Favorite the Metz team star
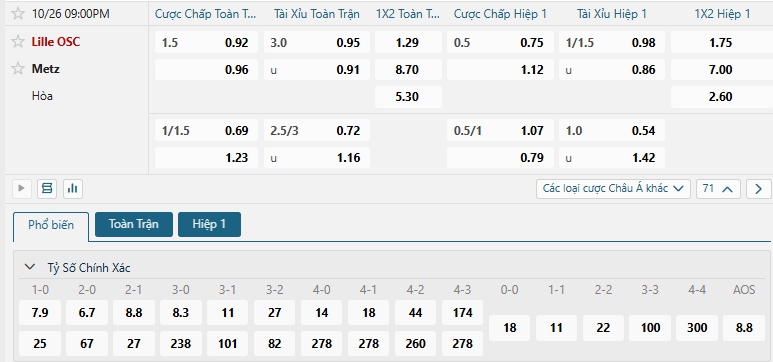Viewport: 773px width, 362px height. coord(18,69)
